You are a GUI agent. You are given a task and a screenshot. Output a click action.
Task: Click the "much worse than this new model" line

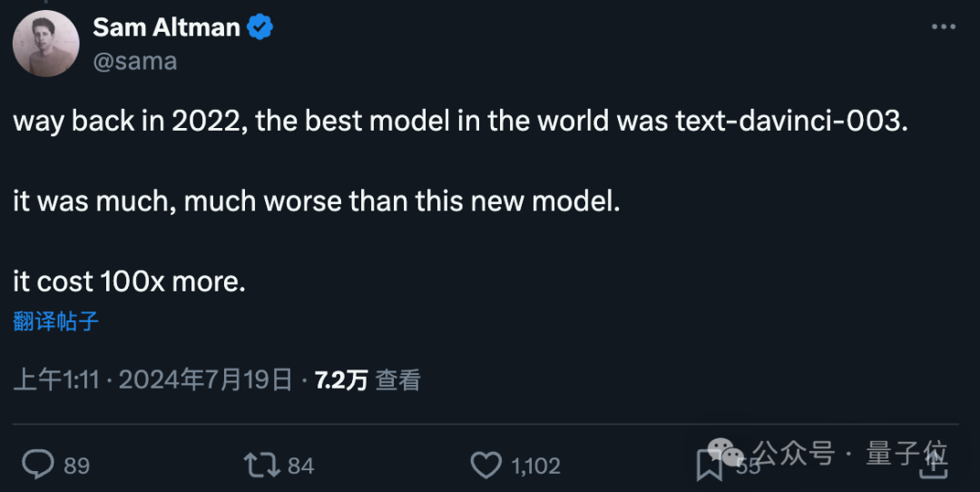[x=317, y=202]
